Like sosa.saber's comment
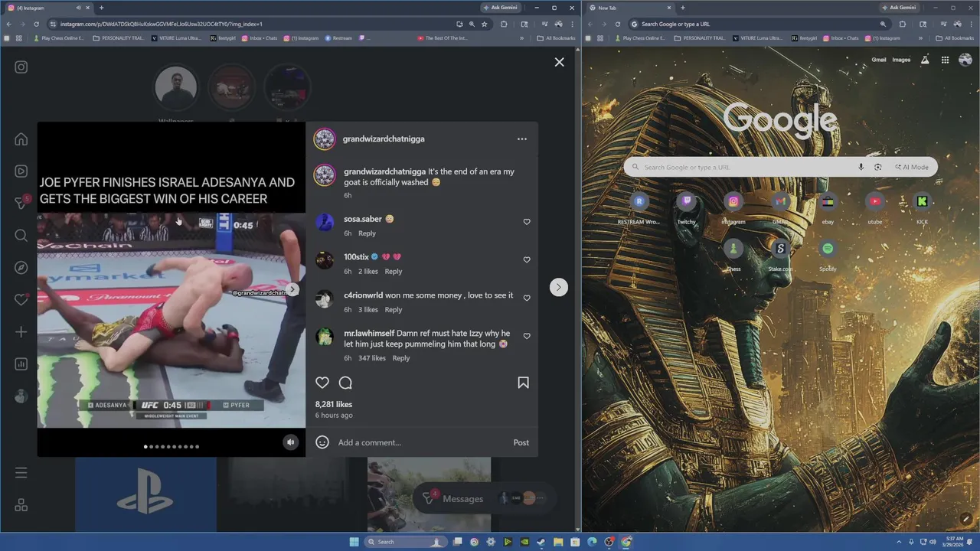The width and height of the screenshot is (980, 551). click(527, 222)
